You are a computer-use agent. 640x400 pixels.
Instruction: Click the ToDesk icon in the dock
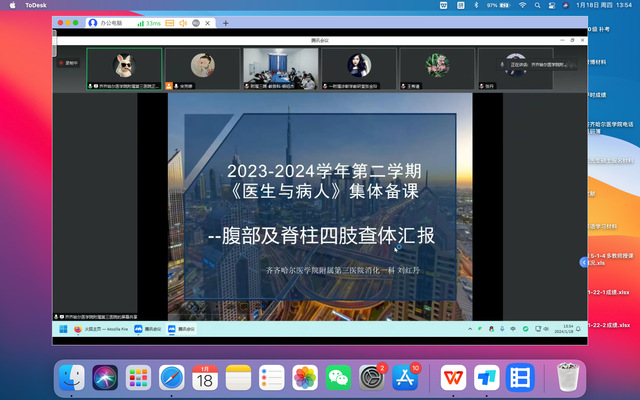487,378
